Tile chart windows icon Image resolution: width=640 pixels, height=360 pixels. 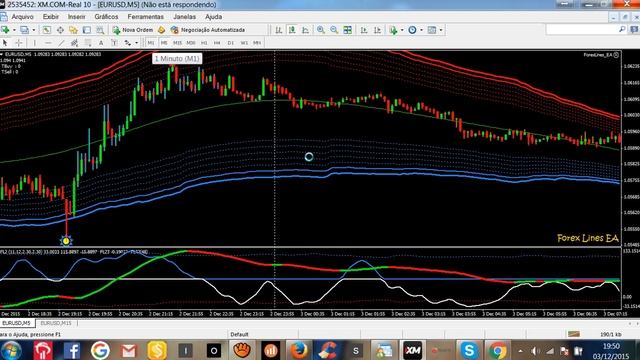[x=347, y=30]
